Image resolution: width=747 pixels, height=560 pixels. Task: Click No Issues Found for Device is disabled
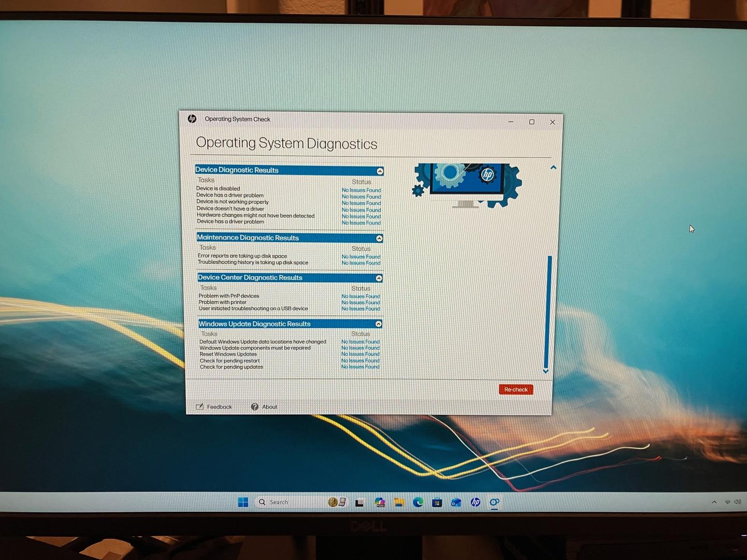[361, 190]
